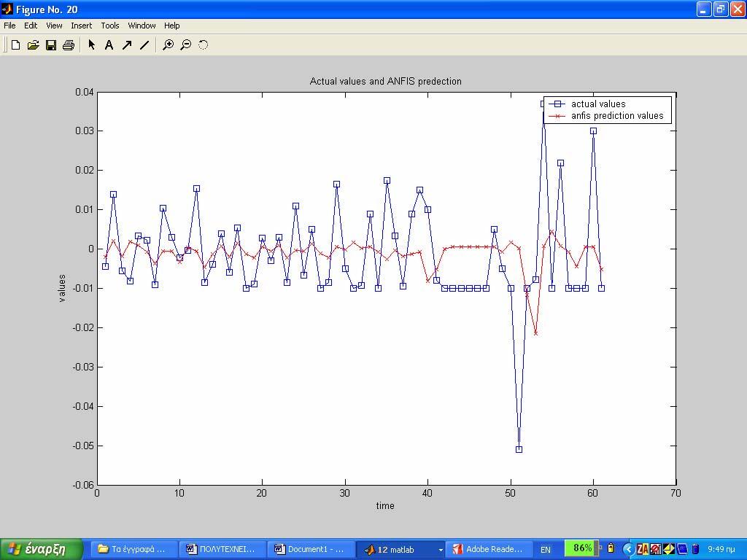Click the 86% battery meter
747x560 pixels.
(581, 548)
